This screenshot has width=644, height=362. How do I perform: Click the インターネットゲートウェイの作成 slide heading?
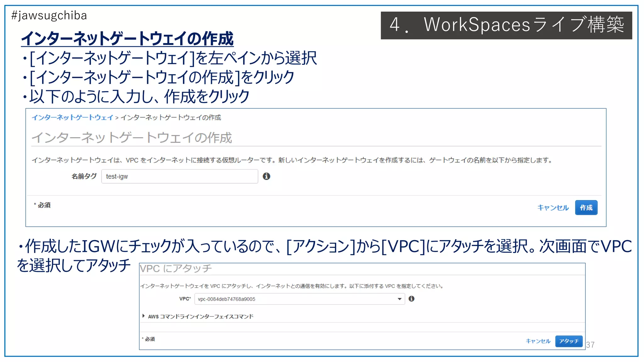pos(127,39)
